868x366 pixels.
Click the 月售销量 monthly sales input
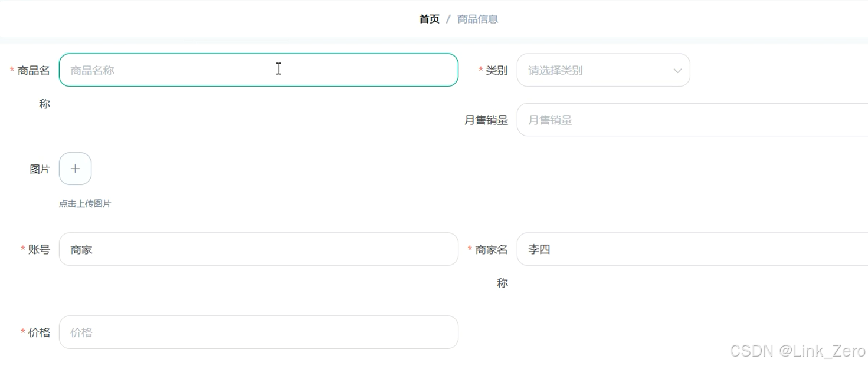[x=649, y=119]
